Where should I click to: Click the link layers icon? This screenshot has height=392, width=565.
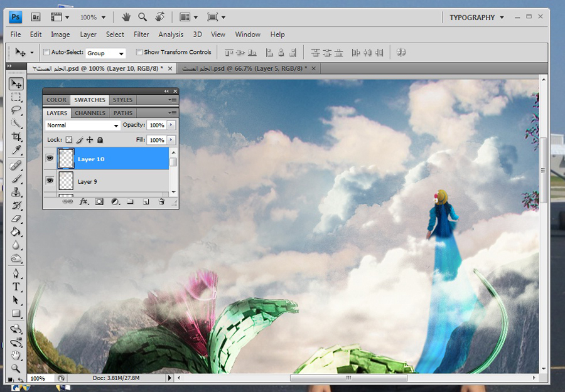pos(67,201)
